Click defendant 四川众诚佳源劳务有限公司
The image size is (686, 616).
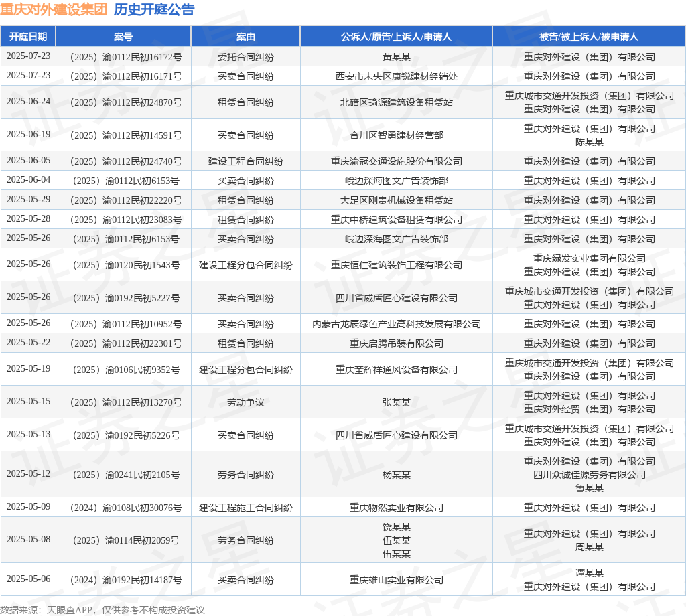[x=590, y=474]
